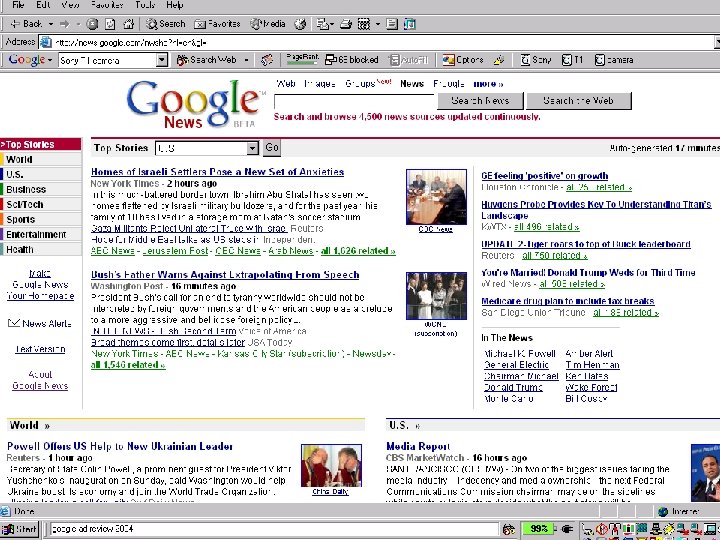Open the Favorites pane

217,24
